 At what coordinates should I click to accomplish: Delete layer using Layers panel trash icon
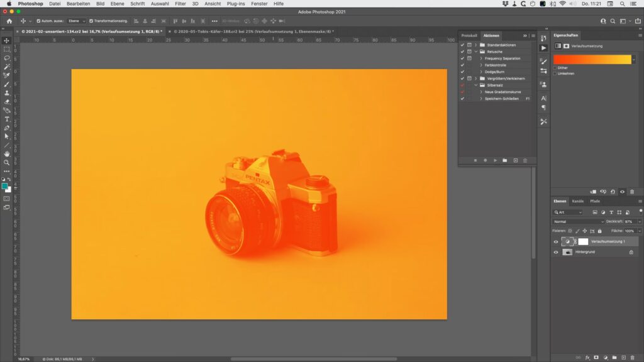tap(632, 357)
